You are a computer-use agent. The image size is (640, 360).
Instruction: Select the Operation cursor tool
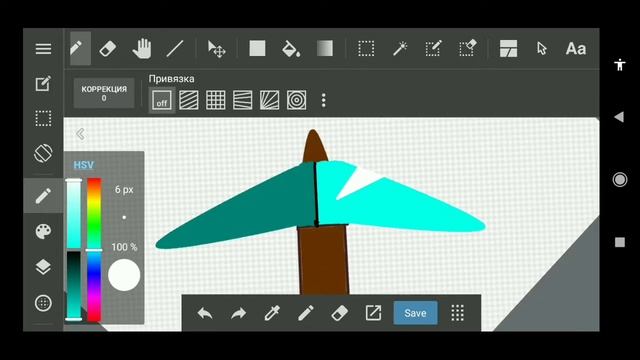pos(542,49)
